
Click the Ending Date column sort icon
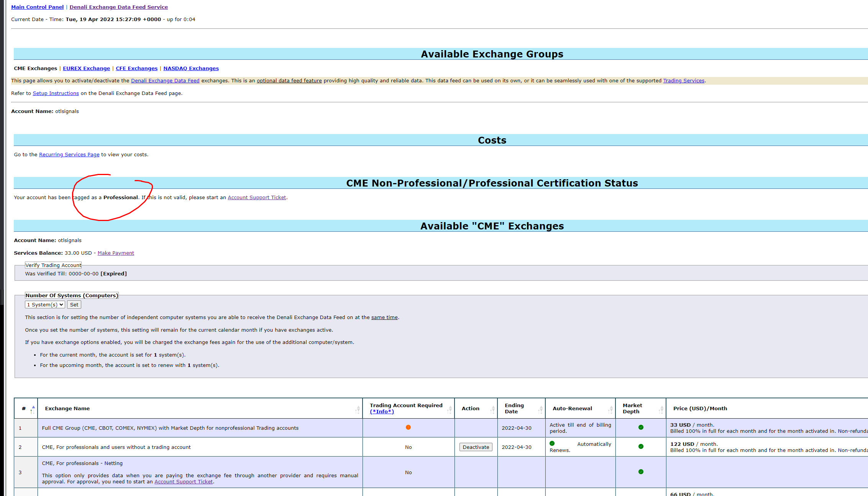(x=540, y=410)
